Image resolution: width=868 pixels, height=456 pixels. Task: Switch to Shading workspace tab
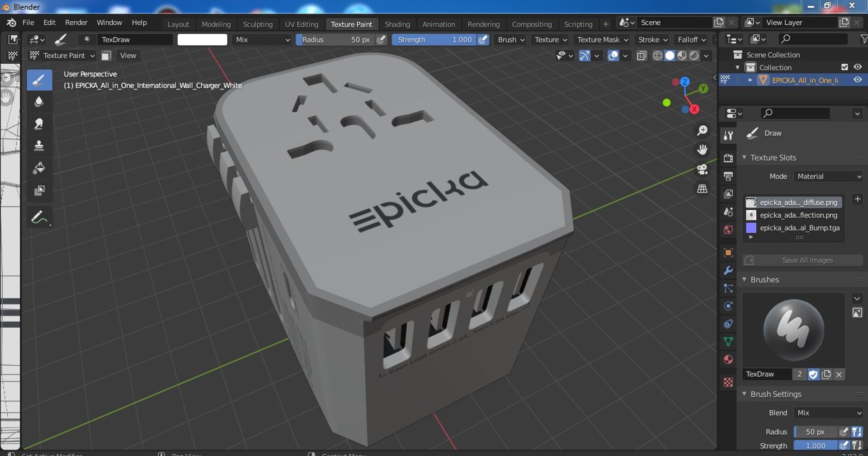point(397,24)
